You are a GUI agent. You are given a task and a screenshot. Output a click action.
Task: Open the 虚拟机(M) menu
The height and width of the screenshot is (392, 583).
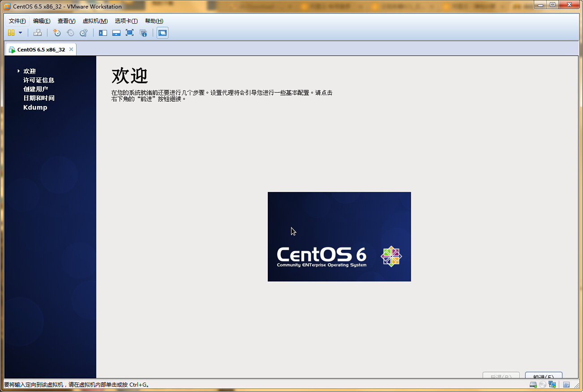point(95,21)
